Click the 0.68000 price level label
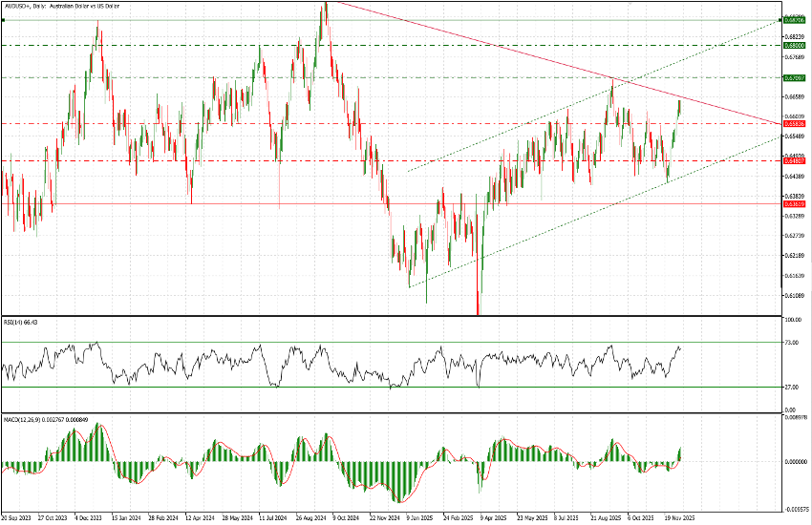 [x=794, y=45]
